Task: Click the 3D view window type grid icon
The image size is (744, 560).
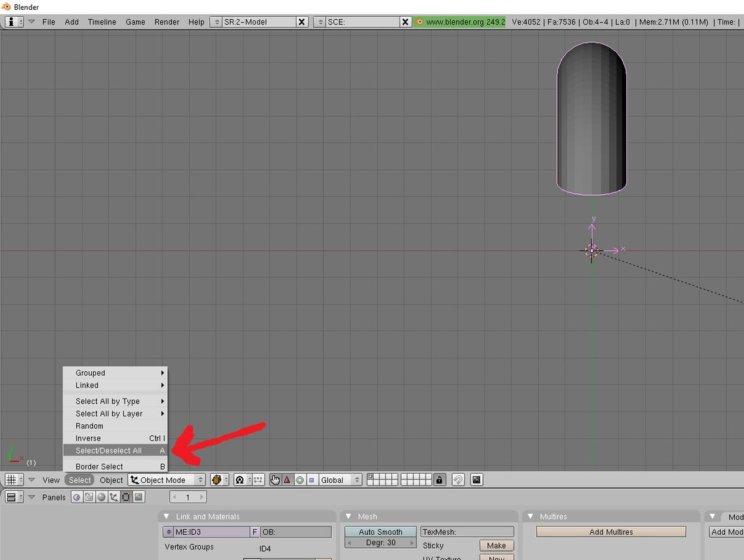Action: click(x=14, y=479)
